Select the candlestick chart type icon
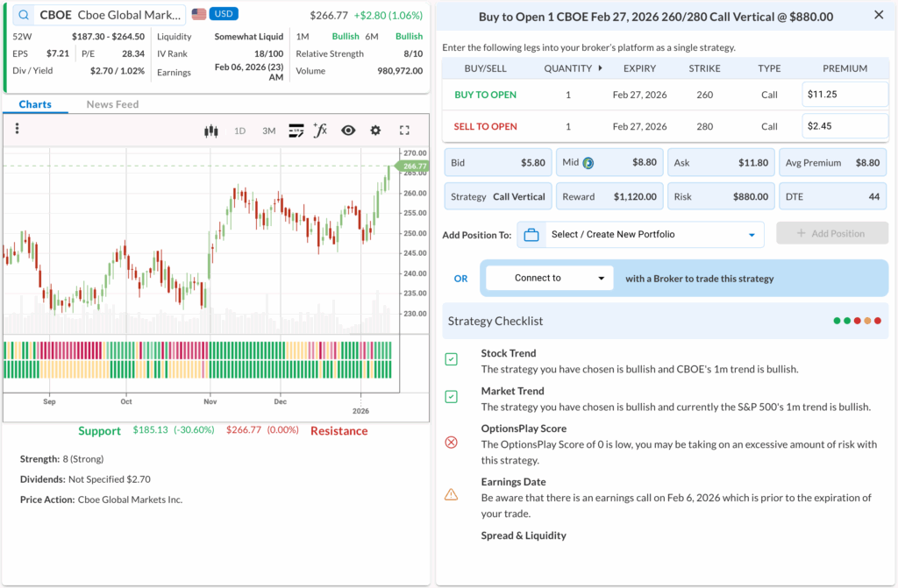 (210, 131)
